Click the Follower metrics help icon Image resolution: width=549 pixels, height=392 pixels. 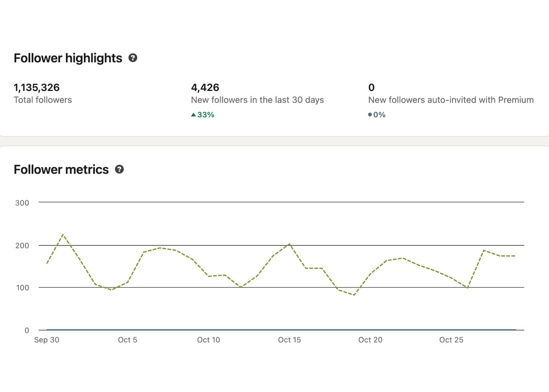(x=119, y=169)
